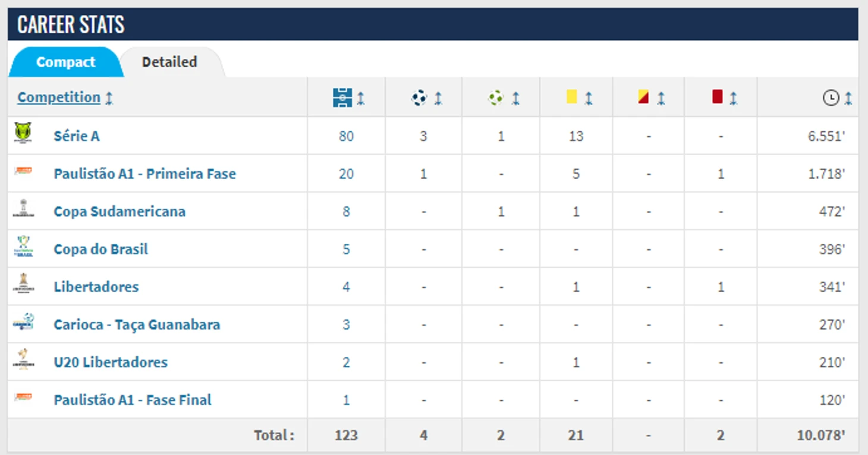Click the green assists ball icon
The height and width of the screenshot is (455, 868).
point(496,98)
